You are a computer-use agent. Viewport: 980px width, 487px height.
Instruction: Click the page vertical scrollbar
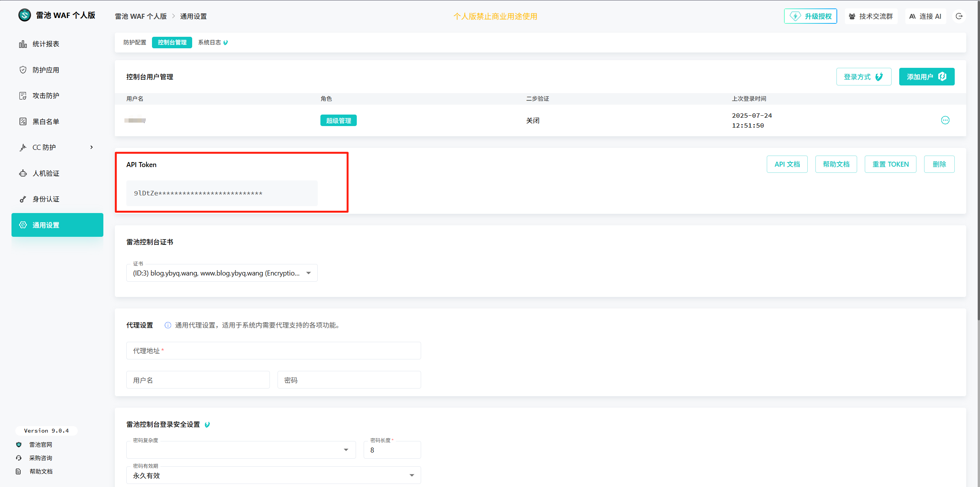coord(978,161)
